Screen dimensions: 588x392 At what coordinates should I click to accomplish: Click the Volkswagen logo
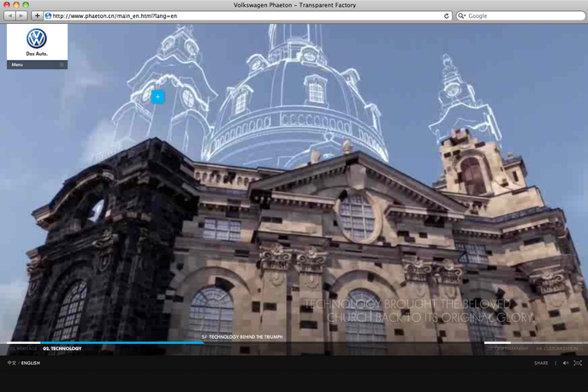click(x=37, y=39)
